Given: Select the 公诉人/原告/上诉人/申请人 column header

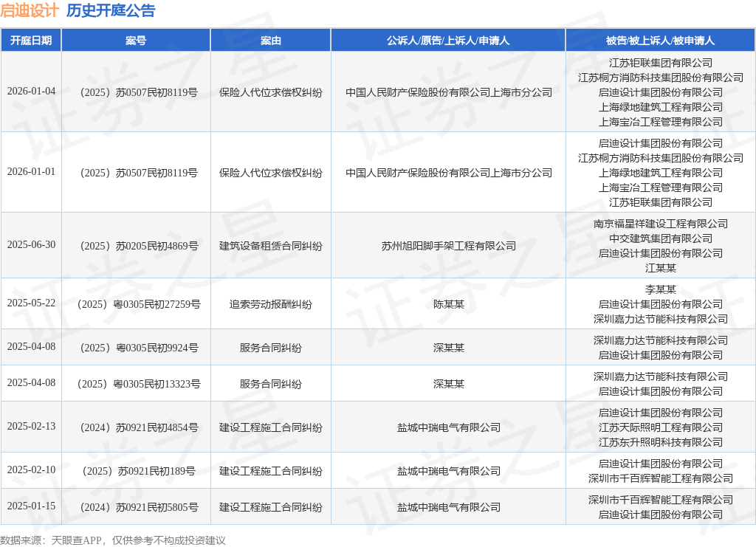Looking at the screenshot, I should pos(448,41).
